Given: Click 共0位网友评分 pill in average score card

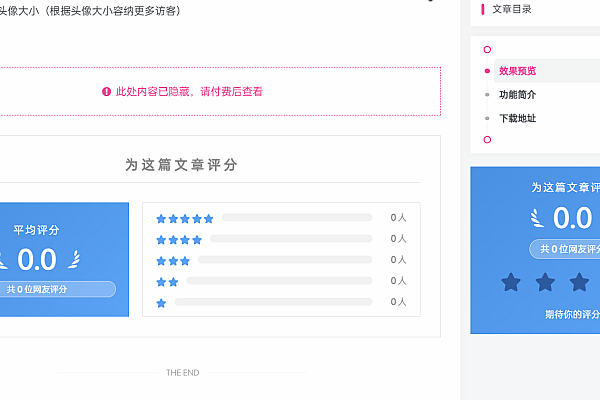Looking at the screenshot, I should [57, 289].
